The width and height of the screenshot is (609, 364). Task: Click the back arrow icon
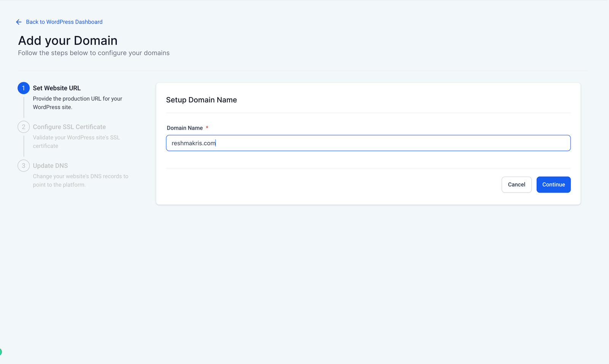click(x=19, y=22)
